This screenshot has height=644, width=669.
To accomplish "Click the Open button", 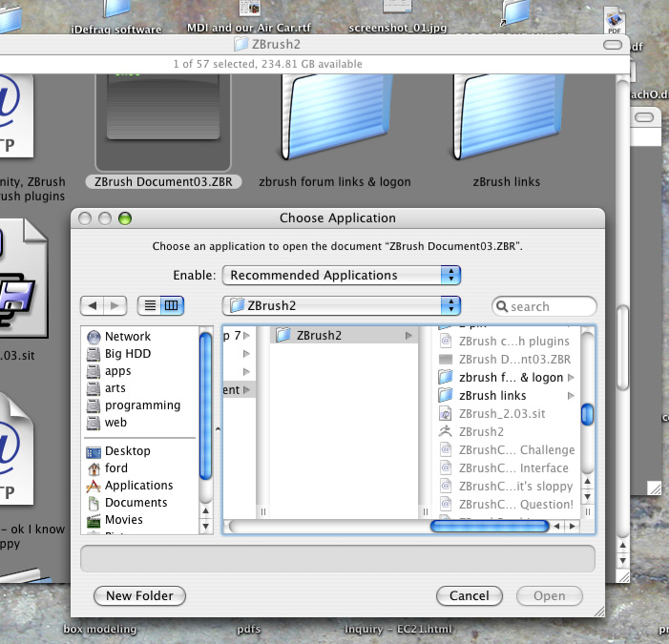I will [x=550, y=595].
